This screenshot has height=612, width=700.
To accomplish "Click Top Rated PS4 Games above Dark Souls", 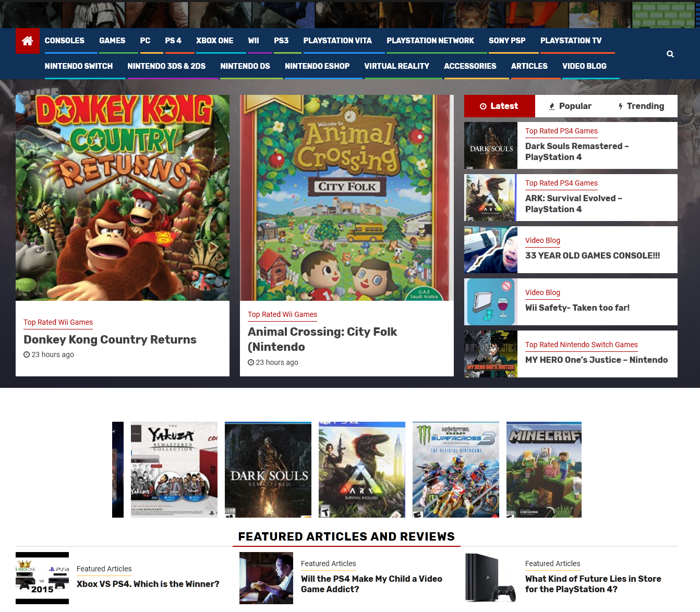I will point(561,131).
